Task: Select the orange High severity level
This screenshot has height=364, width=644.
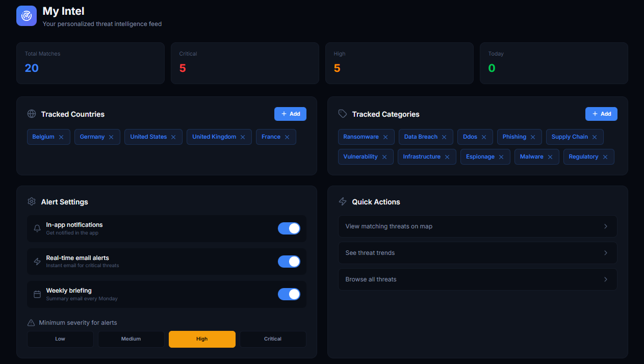Action: tap(202, 339)
